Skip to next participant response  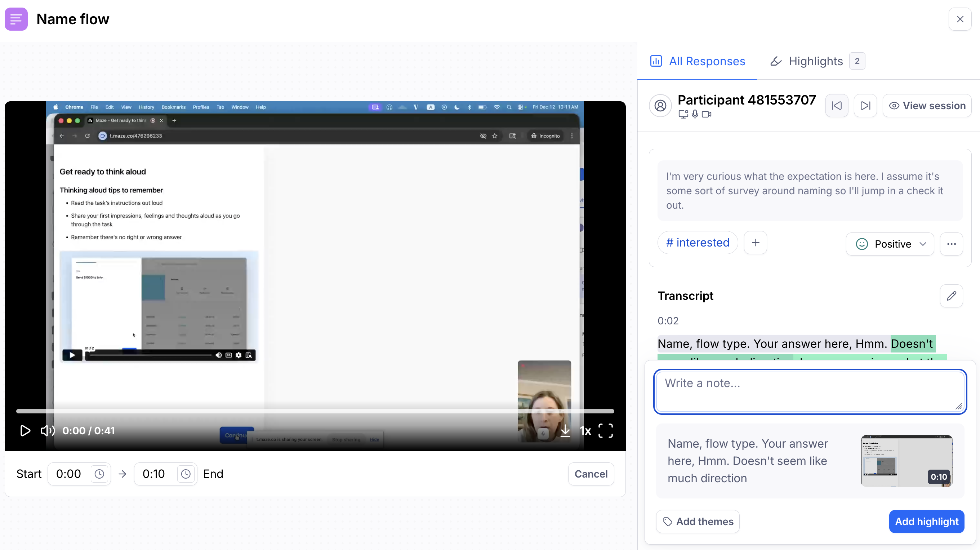point(865,106)
